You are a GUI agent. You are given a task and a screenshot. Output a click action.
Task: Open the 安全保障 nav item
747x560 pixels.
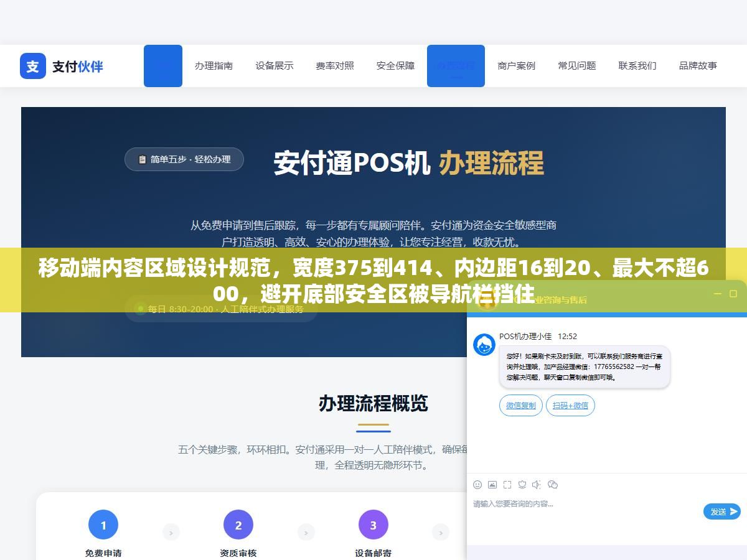click(395, 65)
